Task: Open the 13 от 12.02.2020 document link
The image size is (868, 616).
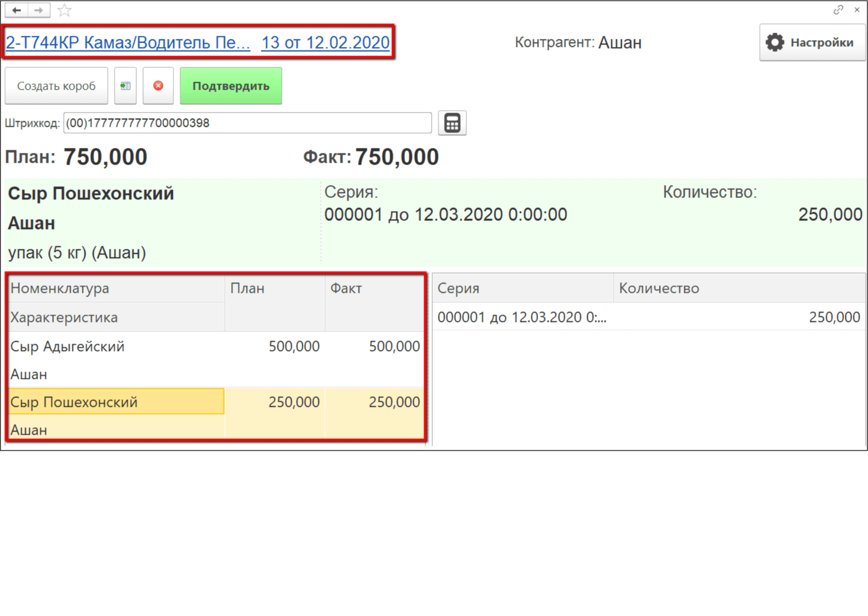Action: (x=326, y=42)
